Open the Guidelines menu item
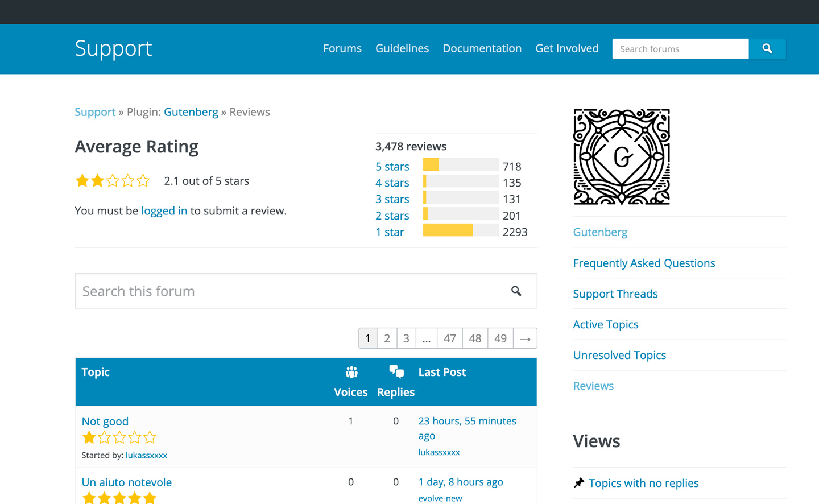The image size is (819, 504). pyautogui.click(x=402, y=49)
